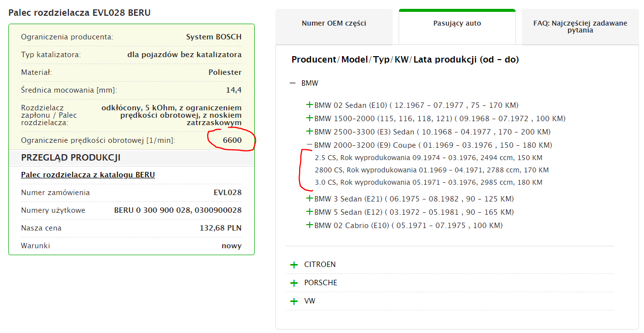Viewport: 644px width, 333px height.
Task: Open FAQ: Najczęściej zadawane pytania tab
Action: click(x=579, y=27)
